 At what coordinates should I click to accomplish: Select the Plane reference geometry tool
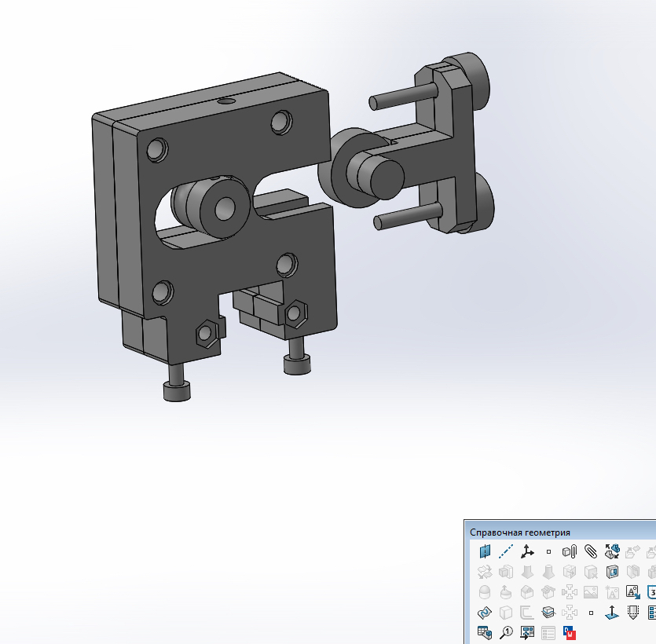(486, 551)
